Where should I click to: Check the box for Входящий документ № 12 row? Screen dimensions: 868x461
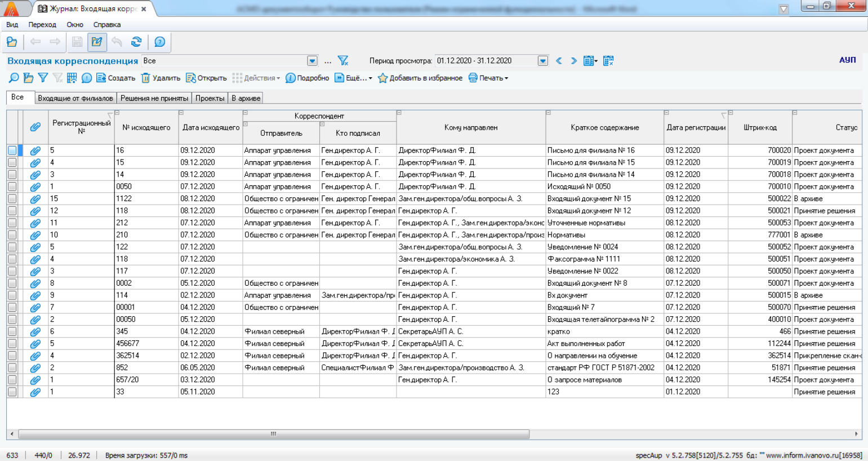click(x=12, y=211)
